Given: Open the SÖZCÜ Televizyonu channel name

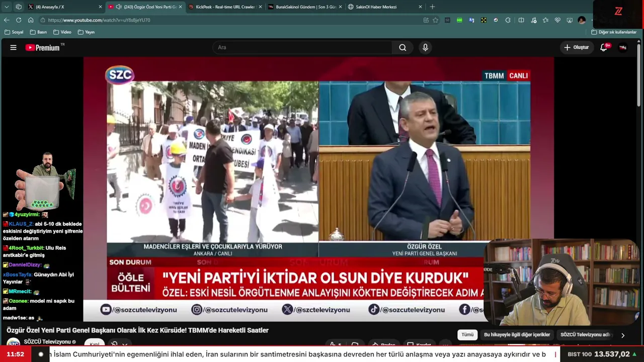Looking at the screenshot, I should click(x=47, y=342).
